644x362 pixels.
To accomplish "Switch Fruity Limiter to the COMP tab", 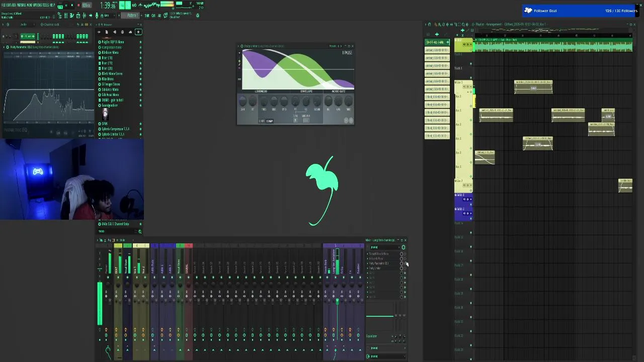I will pos(270,121).
